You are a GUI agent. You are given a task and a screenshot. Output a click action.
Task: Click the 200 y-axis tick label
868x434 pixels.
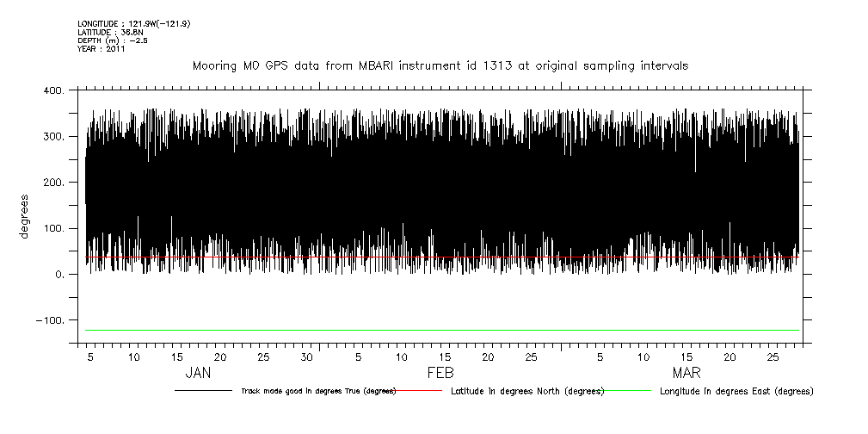click(x=52, y=183)
